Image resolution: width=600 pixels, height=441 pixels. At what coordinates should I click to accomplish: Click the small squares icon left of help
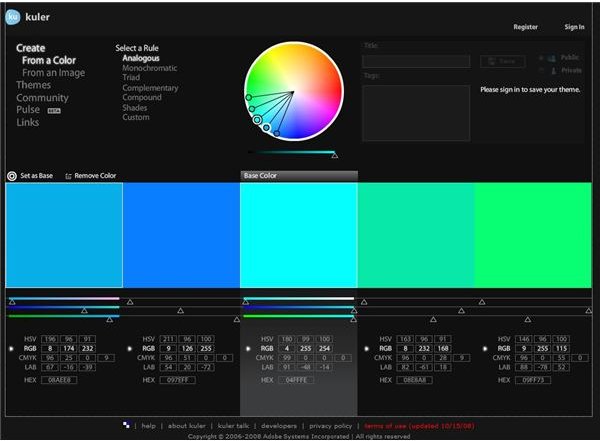(x=126, y=425)
